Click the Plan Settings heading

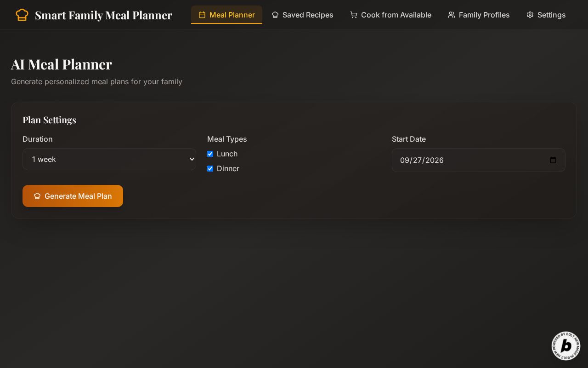49,120
